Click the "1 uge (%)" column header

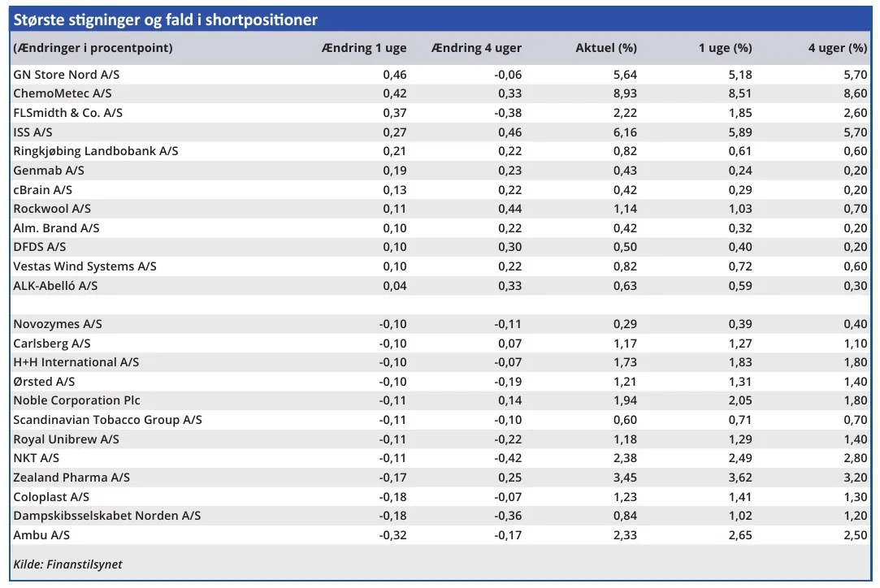tap(726, 48)
